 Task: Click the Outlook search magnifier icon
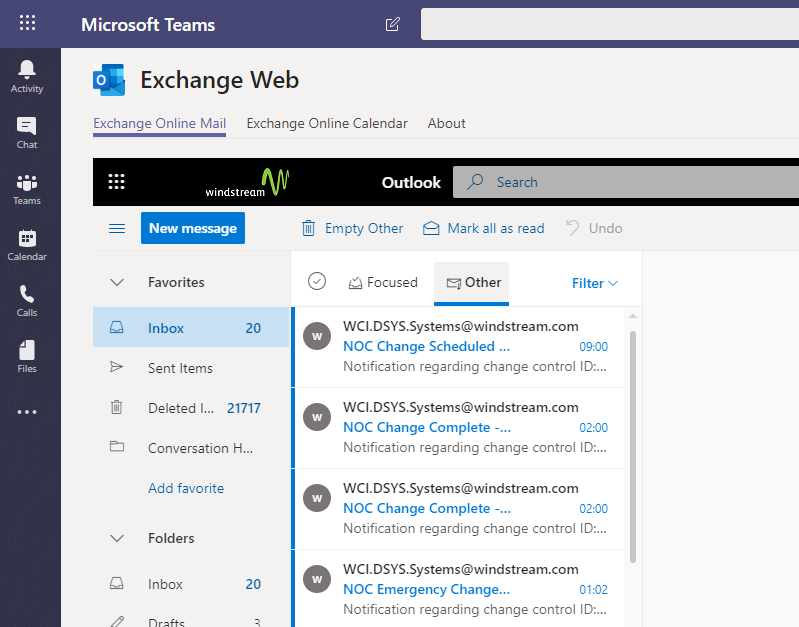475,182
